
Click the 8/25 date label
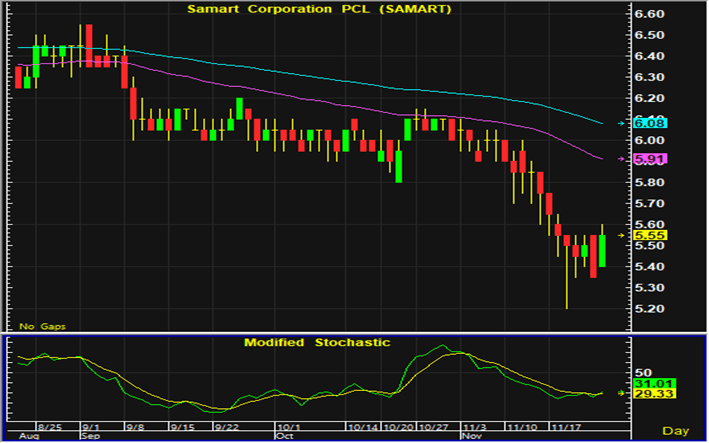[50, 427]
